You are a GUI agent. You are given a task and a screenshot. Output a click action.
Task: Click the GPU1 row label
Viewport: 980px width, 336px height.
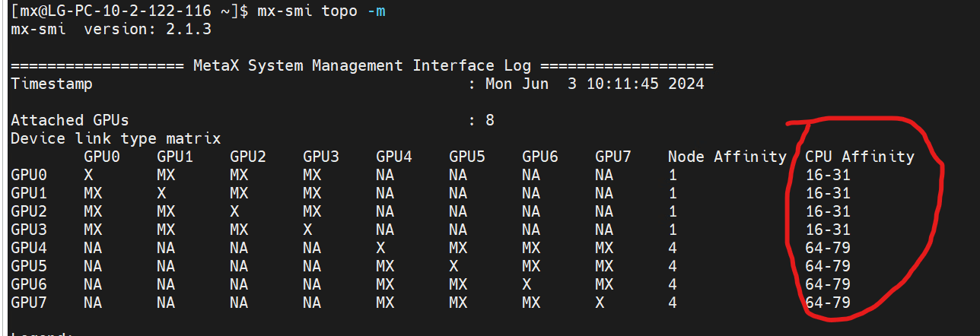(29, 193)
